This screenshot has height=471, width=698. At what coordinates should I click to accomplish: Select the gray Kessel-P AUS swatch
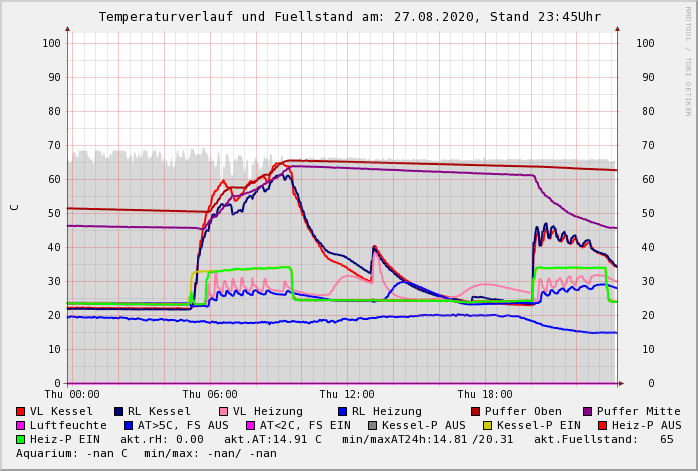[371, 425]
